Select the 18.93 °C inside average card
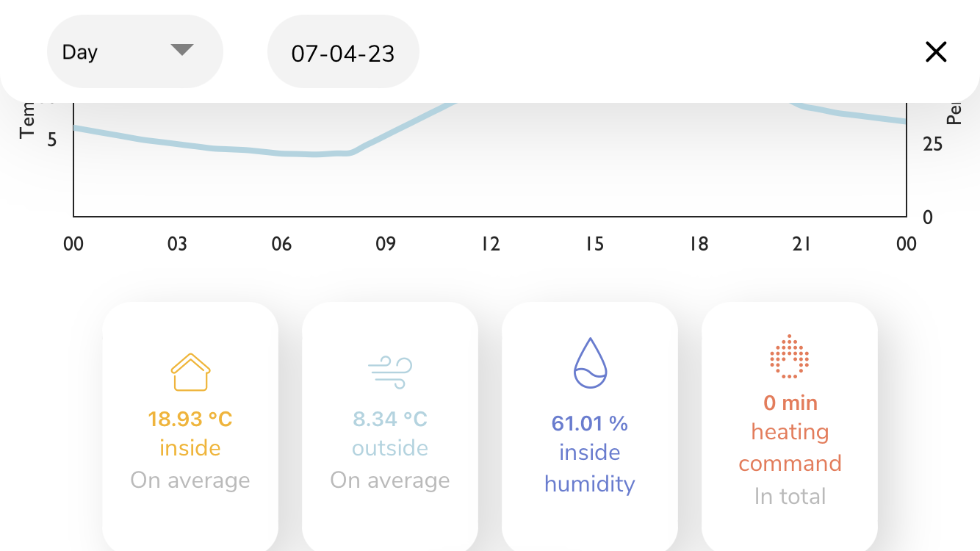980x551 pixels. [x=190, y=426]
